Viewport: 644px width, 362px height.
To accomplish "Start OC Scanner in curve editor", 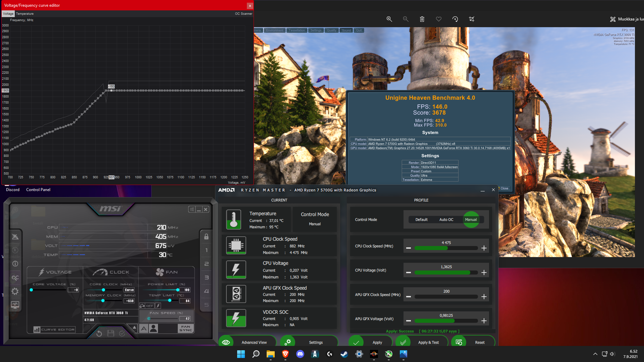I will (x=244, y=14).
